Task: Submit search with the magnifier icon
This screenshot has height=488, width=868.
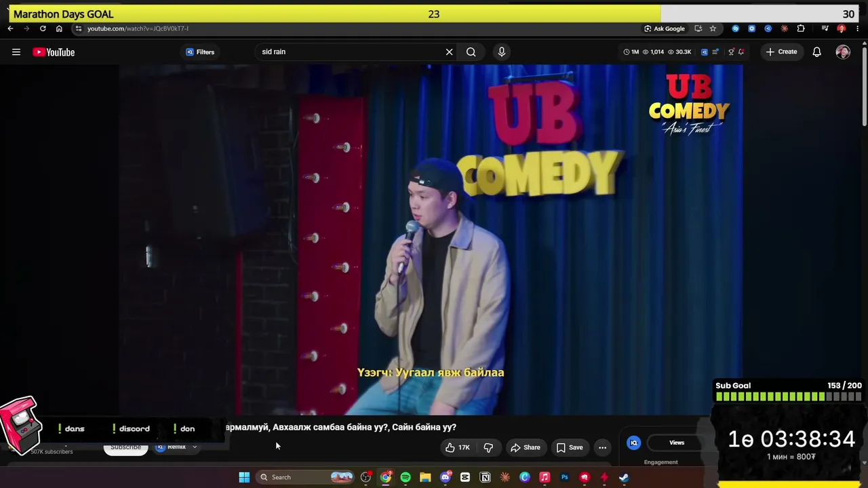Action: pos(471,52)
